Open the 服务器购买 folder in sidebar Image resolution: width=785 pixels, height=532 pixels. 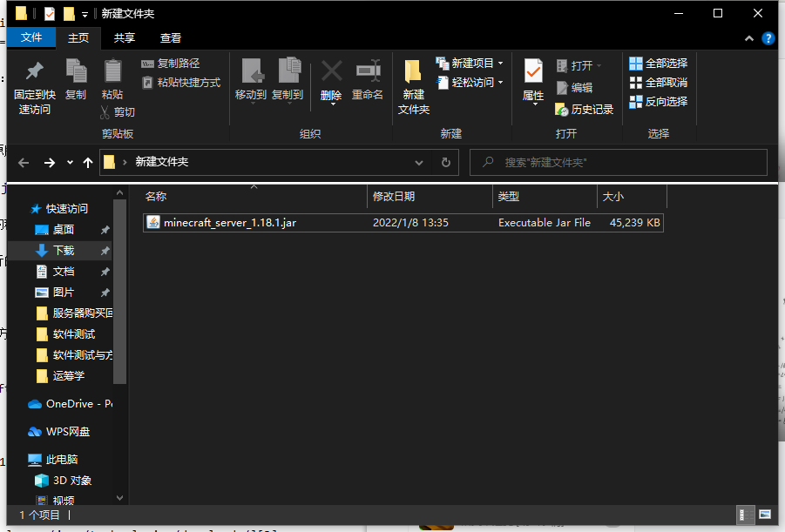(75, 313)
